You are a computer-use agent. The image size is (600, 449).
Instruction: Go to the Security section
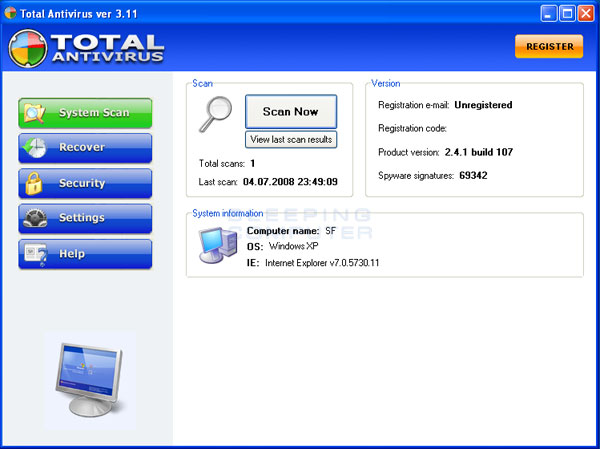click(x=85, y=183)
